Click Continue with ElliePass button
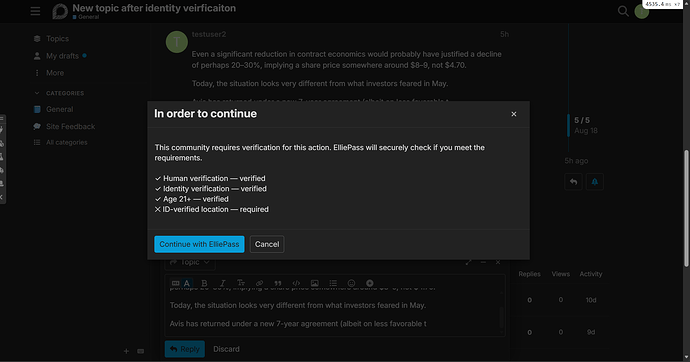The width and height of the screenshot is (690, 362). (x=199, y=244)
